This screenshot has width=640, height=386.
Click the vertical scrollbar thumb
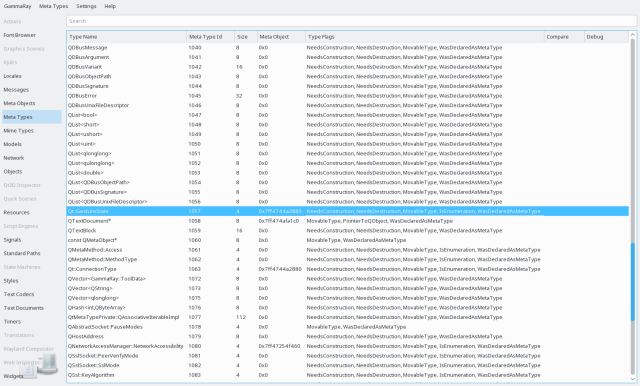(633, 282)
